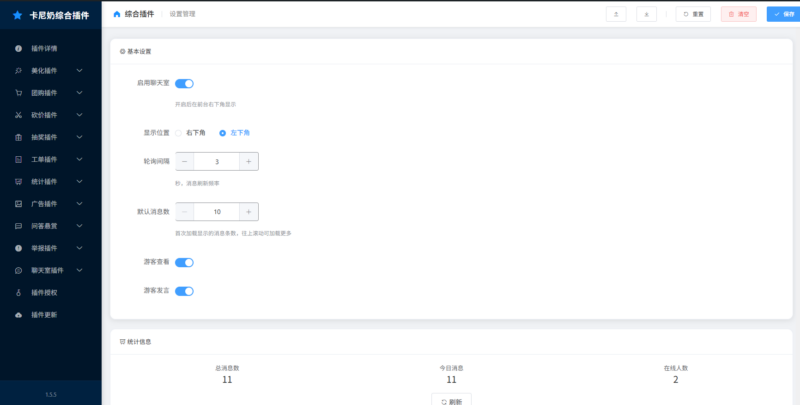Viewport: 800px width, 405px height.
Task: Click the 问答悬赏 icon in sidebar
Action: click(x=18, y=226)
